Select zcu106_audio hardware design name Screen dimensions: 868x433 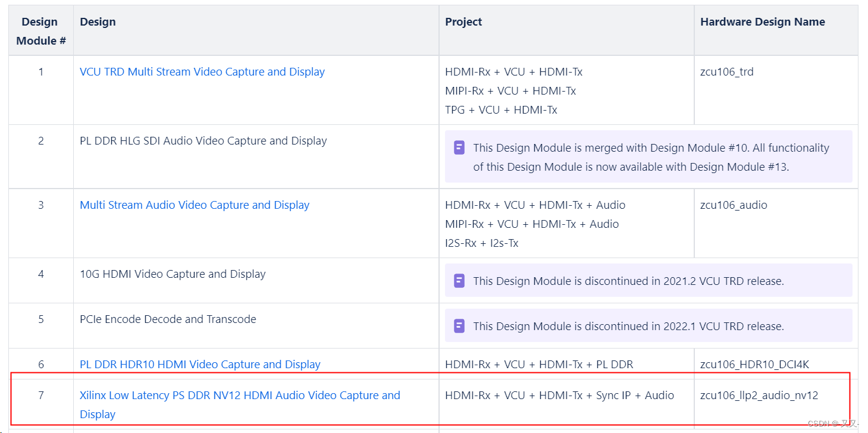[734, 205]
